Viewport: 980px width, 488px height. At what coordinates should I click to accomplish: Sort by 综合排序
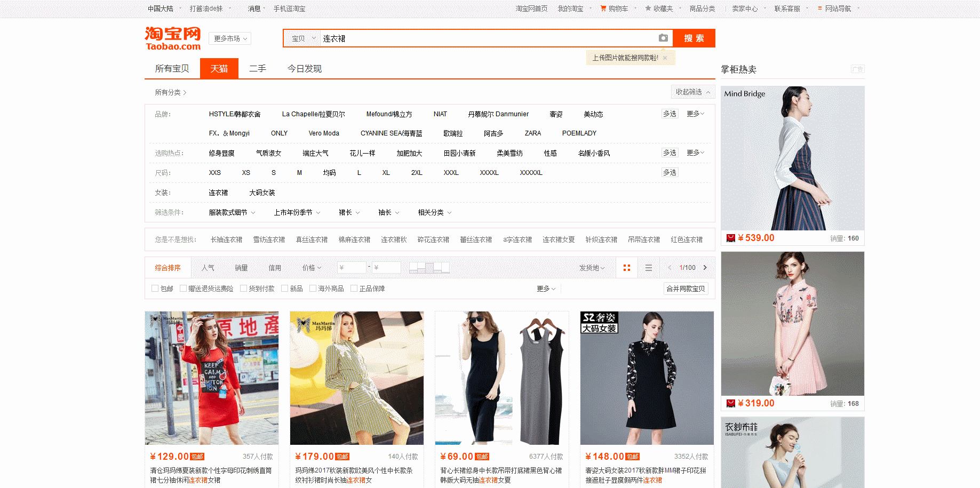168,268
